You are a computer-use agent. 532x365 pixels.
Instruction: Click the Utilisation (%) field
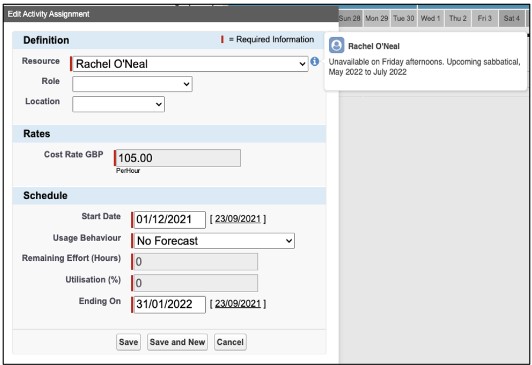[x=195, y=283]
